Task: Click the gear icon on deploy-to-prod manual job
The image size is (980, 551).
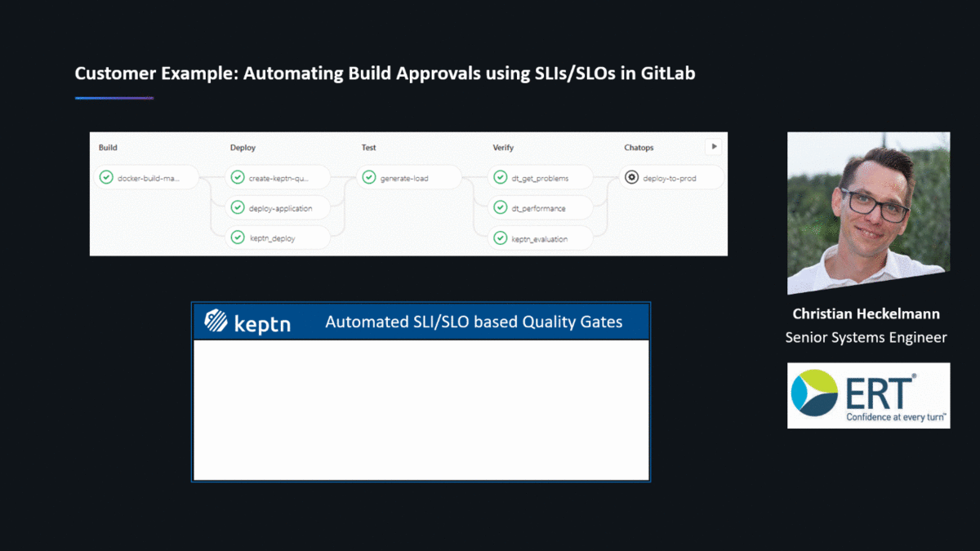Action: coord(632,177)
